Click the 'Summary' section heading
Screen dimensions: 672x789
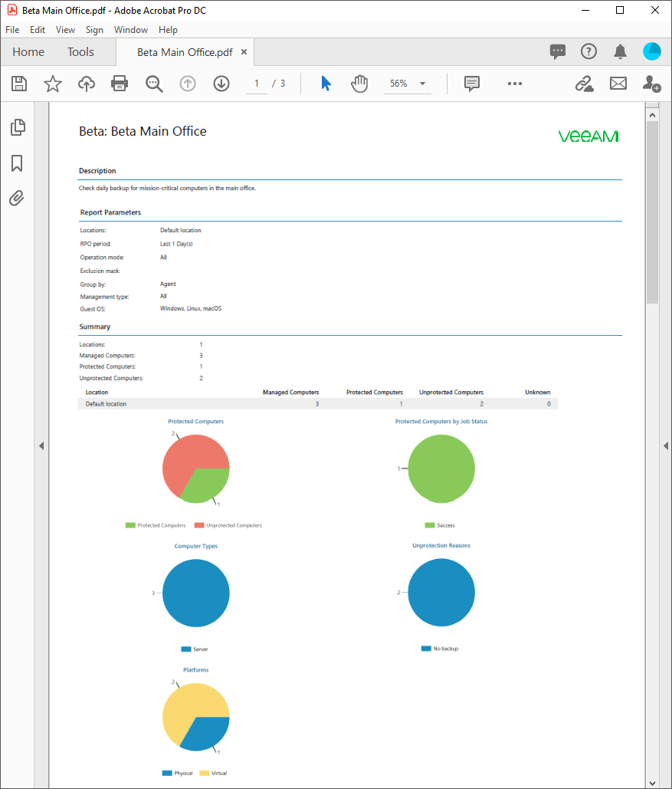pyautogui.click(x=94, y=327)
